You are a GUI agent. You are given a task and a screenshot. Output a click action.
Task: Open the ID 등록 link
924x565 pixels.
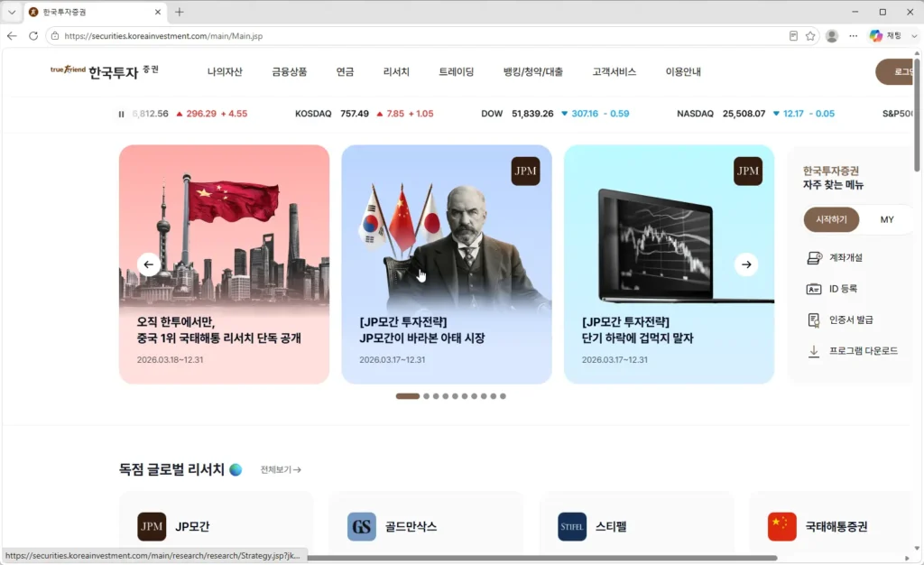(844, 289)
